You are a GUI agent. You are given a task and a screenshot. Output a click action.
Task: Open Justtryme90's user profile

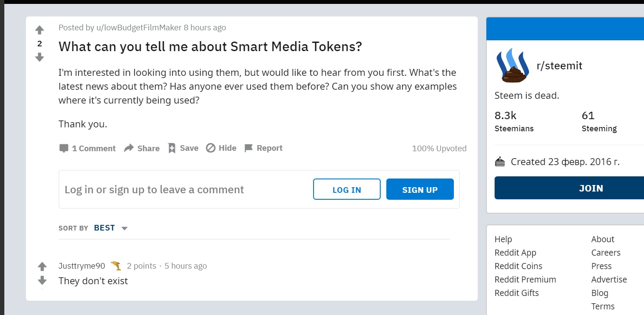pyautogui.click(x=81, y=266)
